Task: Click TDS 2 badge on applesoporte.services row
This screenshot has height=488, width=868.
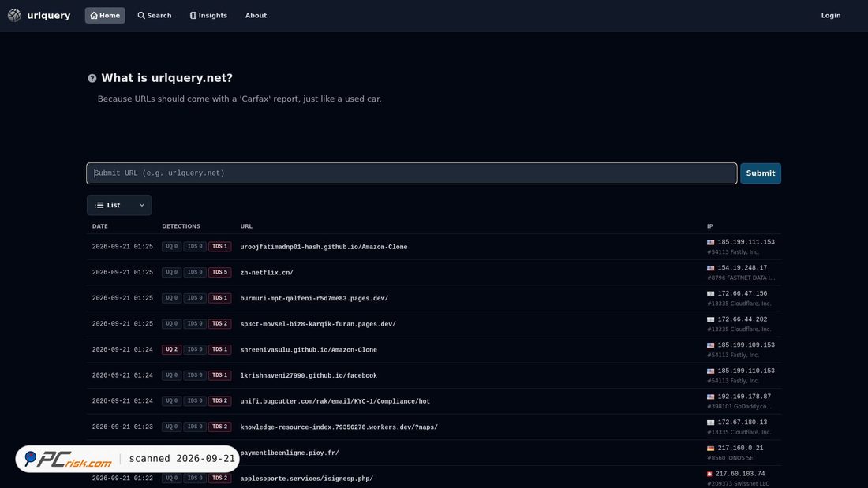Action: (220, 478)
